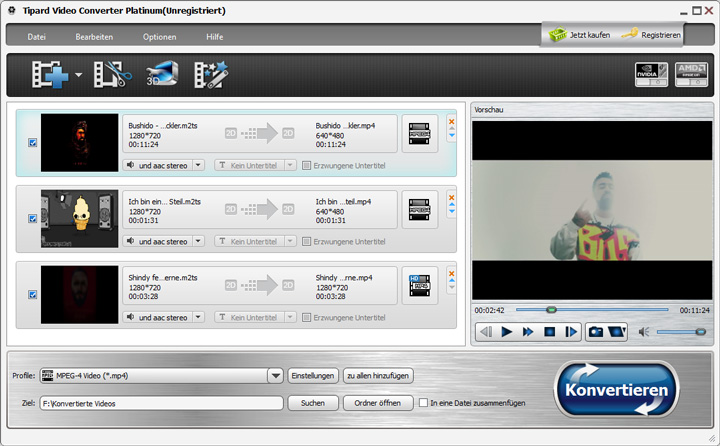This screenshot has width=720, height=446.
Task: Open the Optionen menu
Action: point(159,37)
